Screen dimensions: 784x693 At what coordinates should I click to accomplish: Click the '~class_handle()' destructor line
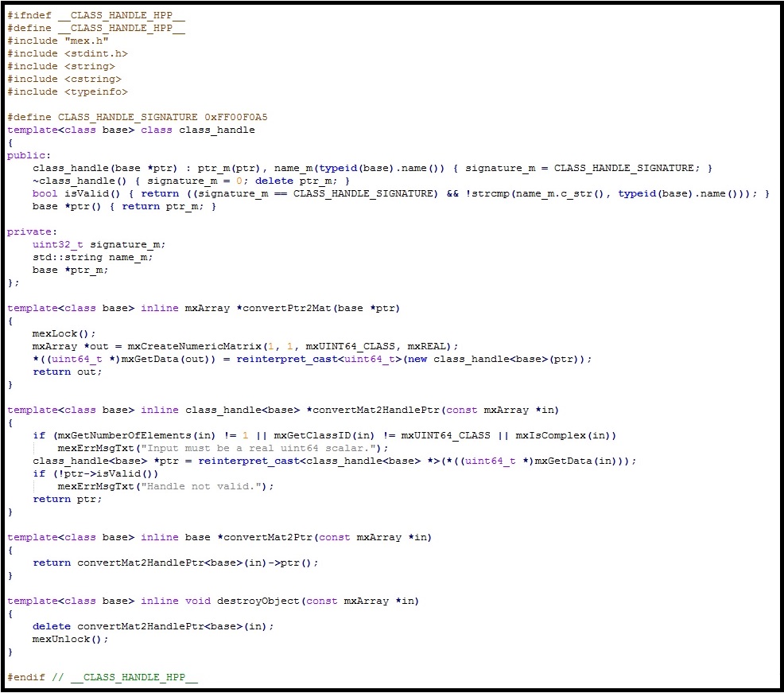pyautogui.click(x=192, y=181)
